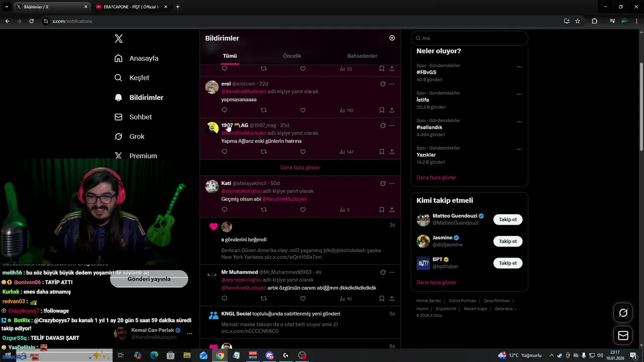Open more options for #sallandık trend

[x=519, y=122]
